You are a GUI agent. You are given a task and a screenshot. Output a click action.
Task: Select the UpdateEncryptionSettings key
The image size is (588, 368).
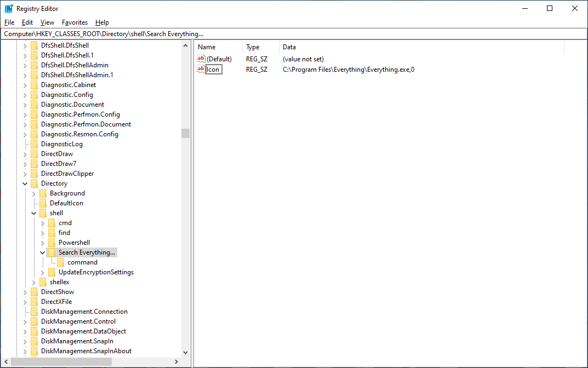(95, 272)
